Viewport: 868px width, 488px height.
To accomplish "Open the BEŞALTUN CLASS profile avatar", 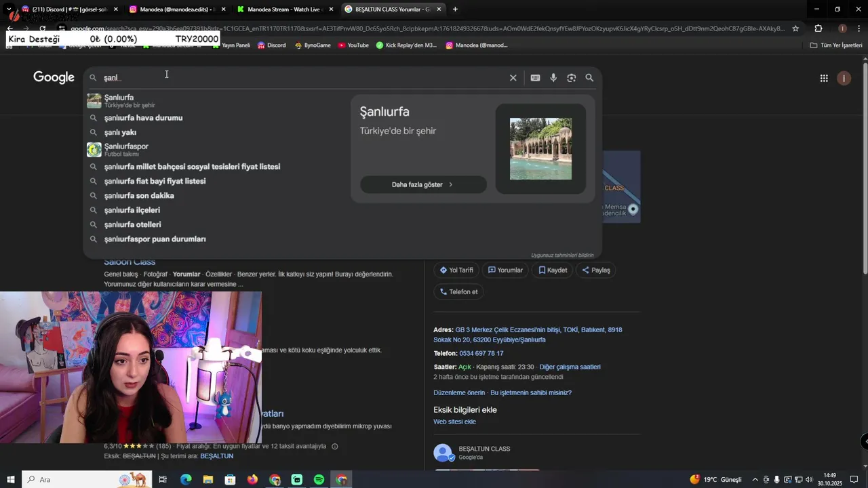I will 443,453.
